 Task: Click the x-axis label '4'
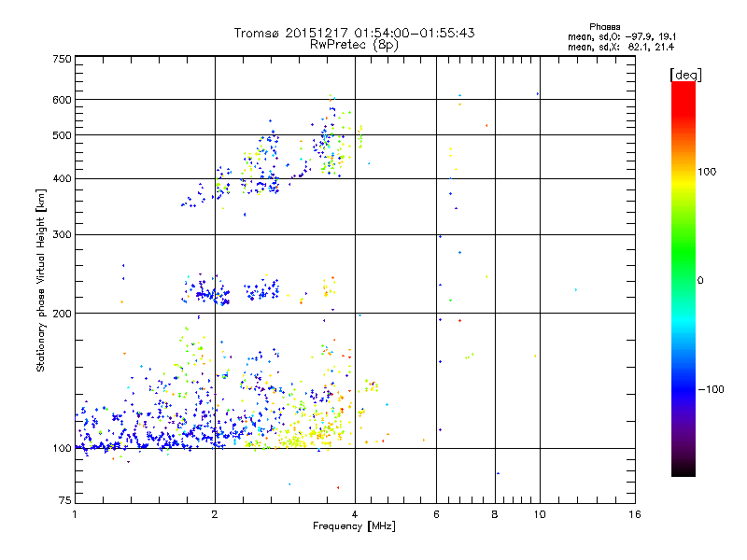355,514
